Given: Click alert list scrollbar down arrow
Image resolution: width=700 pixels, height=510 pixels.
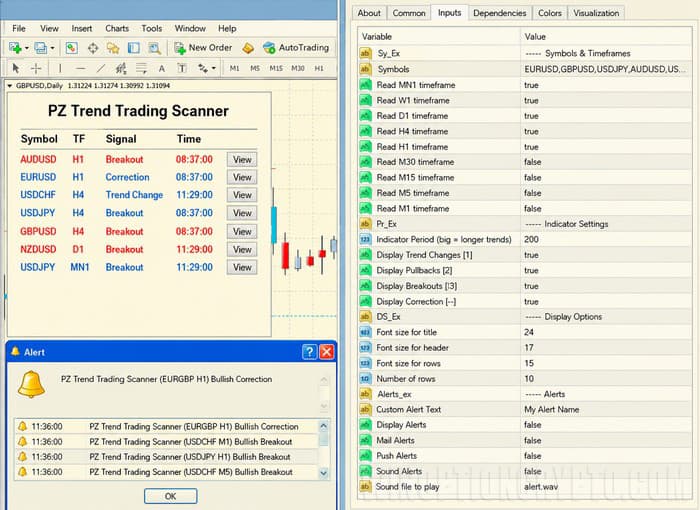Looking at the screenshot, I should point(324,473).
